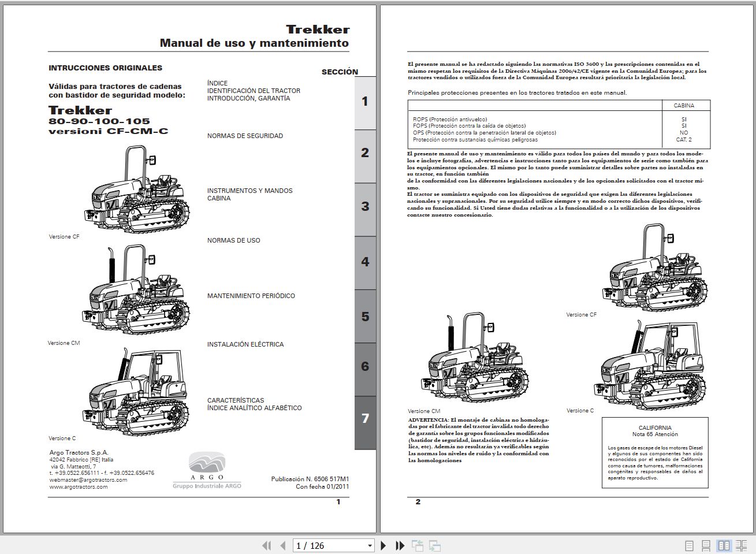
Task: Click the ROPS (Protección antivuelco) row
Action: [450, 119]
